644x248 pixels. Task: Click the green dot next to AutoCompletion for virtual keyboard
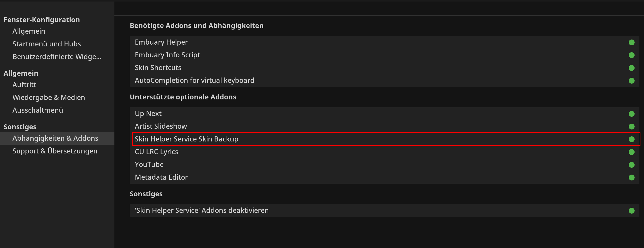click(631, 81)
